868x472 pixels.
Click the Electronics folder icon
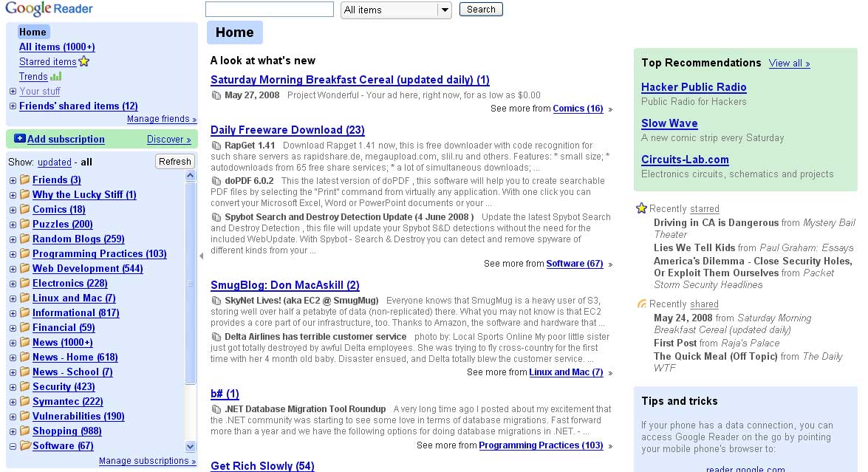tap(25, 283)
